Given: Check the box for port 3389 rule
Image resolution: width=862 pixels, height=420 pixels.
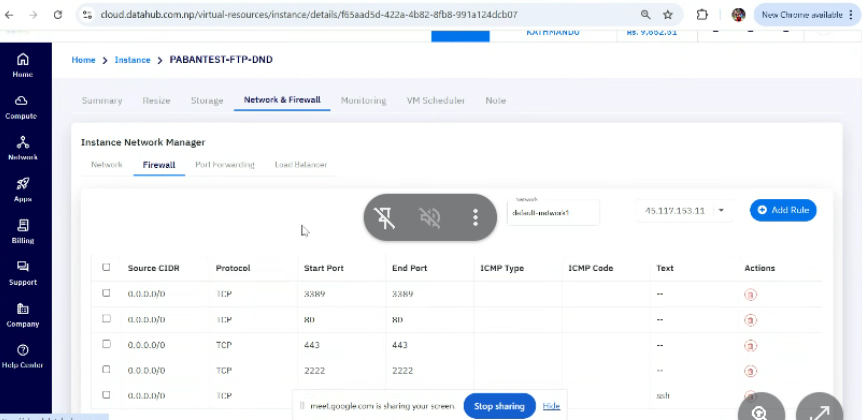Looking at the screenshot, I should 107,293.
